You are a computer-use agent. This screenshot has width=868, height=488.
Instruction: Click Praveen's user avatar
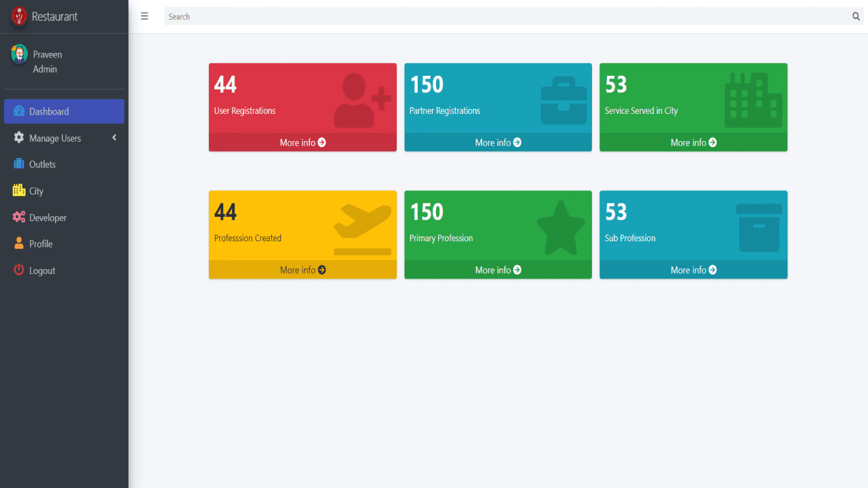coord(19,54)
